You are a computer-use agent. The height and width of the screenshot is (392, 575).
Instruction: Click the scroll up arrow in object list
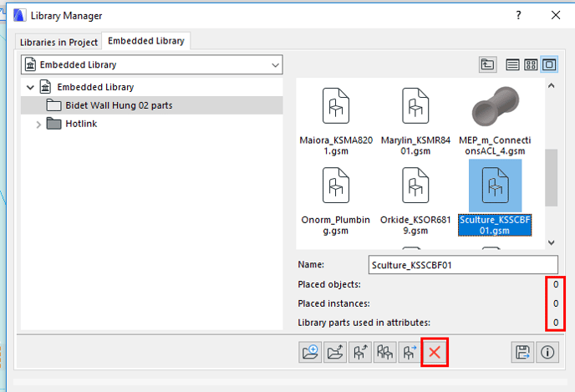551,86
